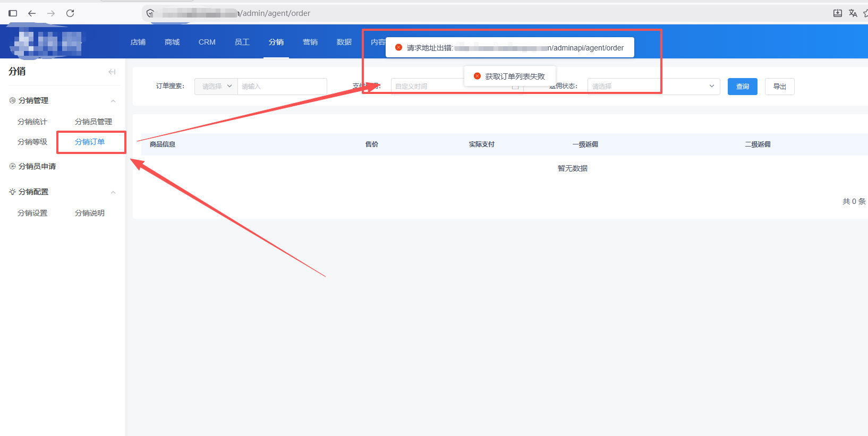This screenshot has width=868, height=436.
Task: Collapse the 分销 sidebar panel icon
Action: (x=112, y=72)
